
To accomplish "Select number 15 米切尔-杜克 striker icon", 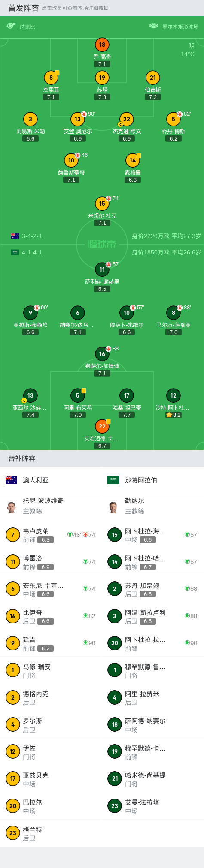I will (102, 204).
